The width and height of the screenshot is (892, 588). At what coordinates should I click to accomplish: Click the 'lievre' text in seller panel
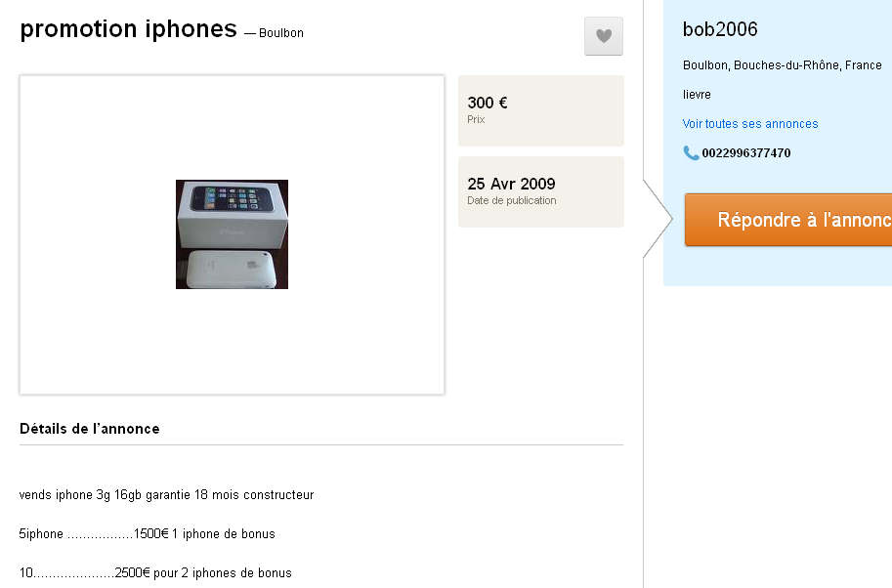tap(697, 95)
